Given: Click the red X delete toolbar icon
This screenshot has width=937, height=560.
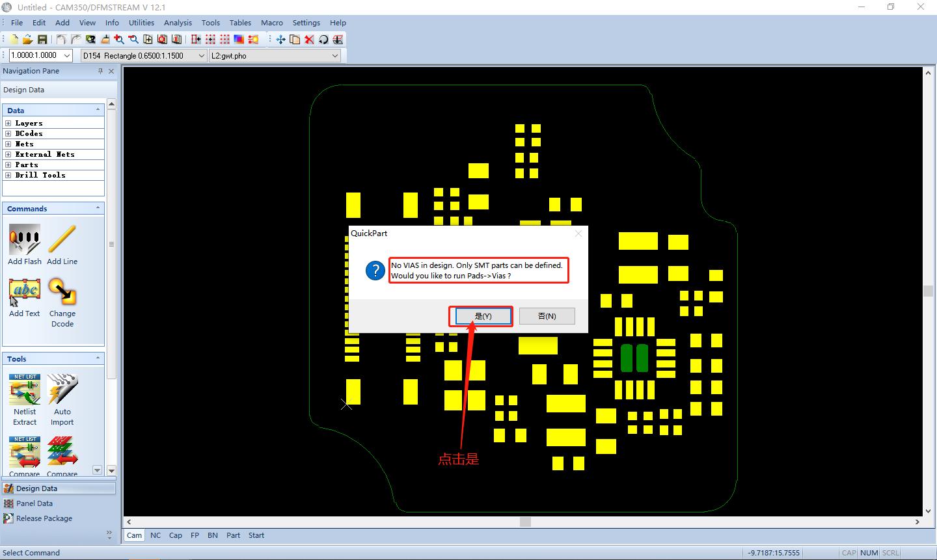Looking at the screenshot, I should pyautogui.click(x=309, y=40).
